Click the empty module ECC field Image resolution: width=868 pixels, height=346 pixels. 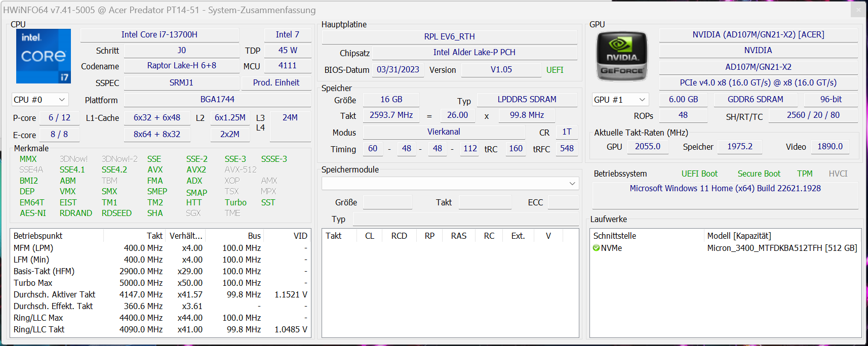[563, 202]
